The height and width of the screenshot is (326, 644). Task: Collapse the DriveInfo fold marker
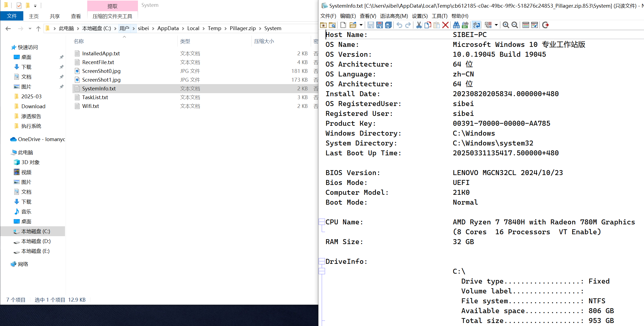tap(322, 261)
